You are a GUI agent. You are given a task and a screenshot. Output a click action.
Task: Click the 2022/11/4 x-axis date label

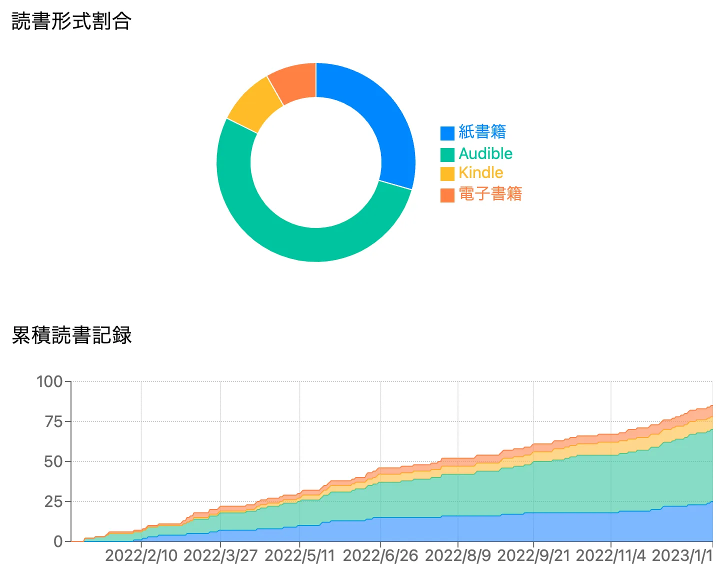click(x=610, y=556)
